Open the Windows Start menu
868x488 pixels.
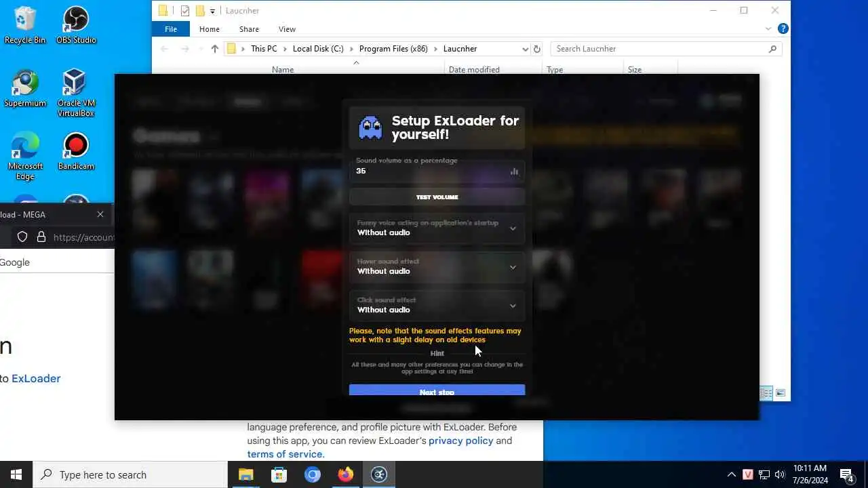coord(16,474)
